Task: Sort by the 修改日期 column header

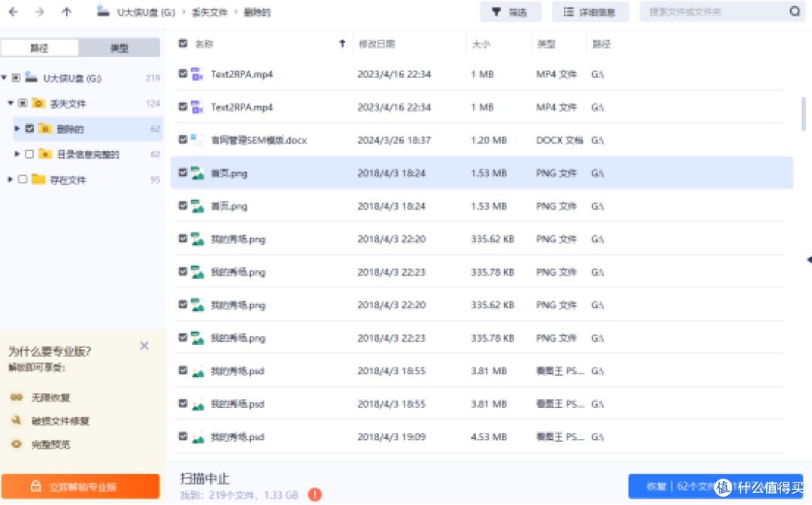Action: pos(377,44)
